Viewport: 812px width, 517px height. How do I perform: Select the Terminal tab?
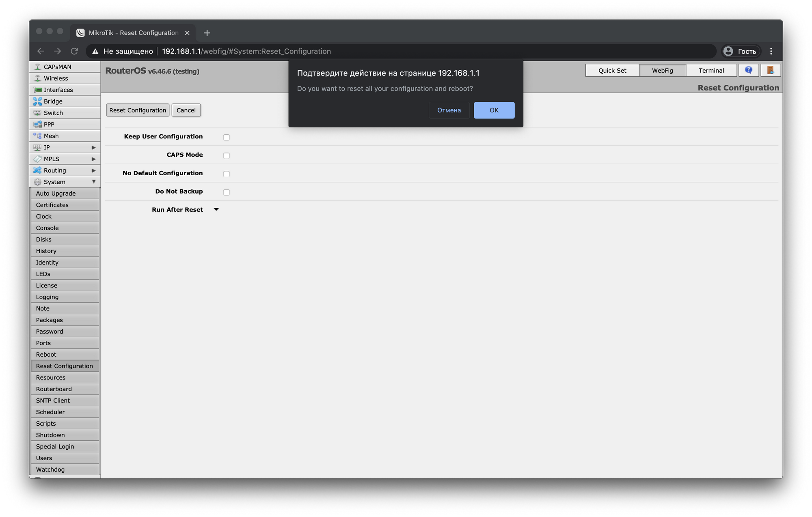tap(711, 70)
